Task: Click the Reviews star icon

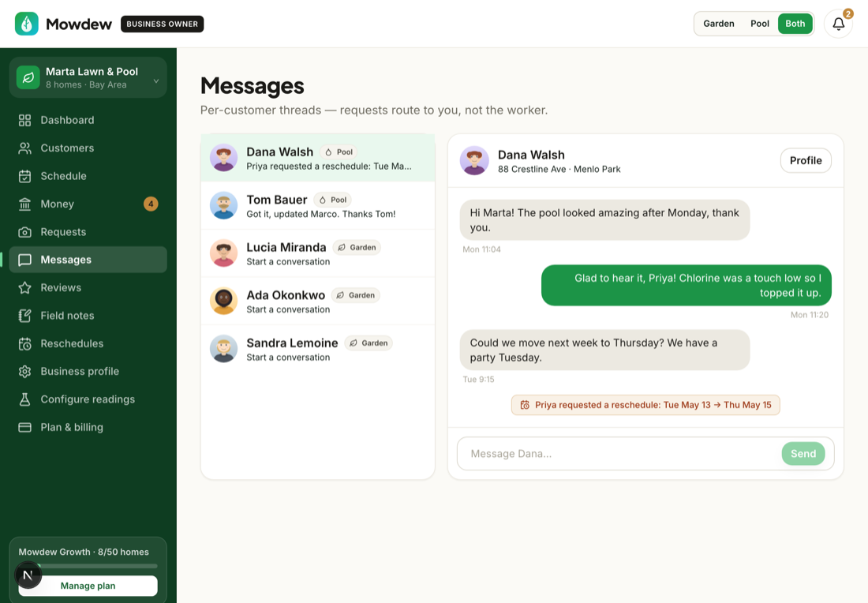Action: tap(25, 288)
